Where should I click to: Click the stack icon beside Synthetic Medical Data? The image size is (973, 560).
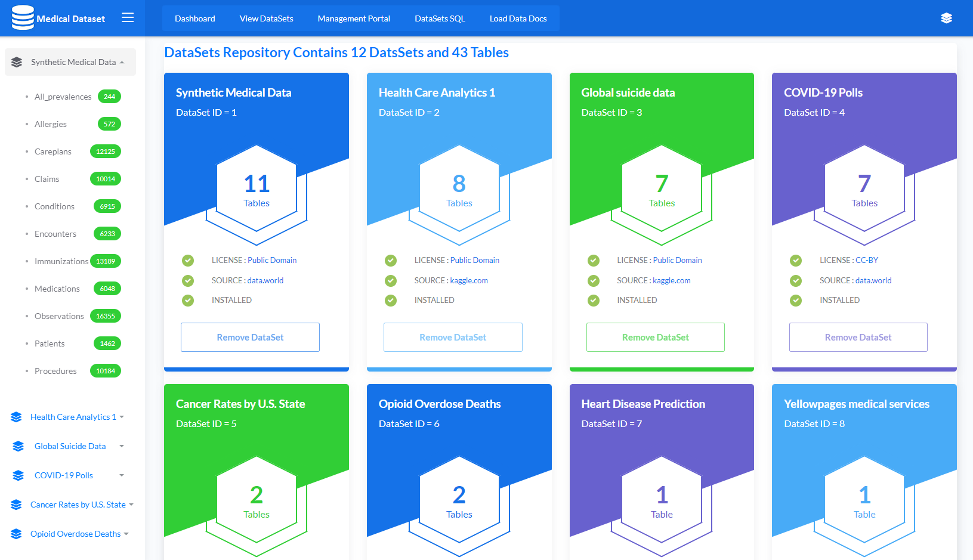click(17, 62)
